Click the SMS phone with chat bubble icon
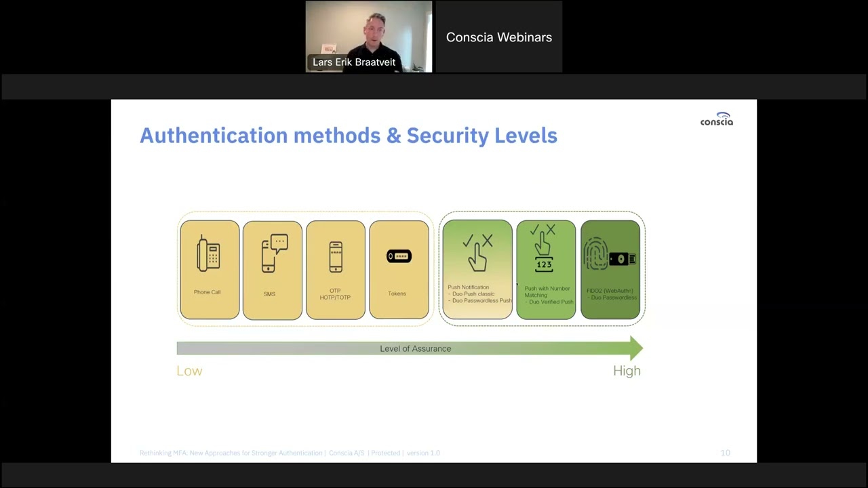This screenshot has width=868, height=488. coord(275,253)
